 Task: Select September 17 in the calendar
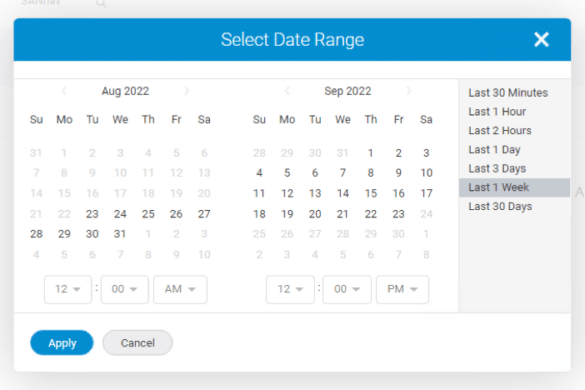click(x=426, y=193)
